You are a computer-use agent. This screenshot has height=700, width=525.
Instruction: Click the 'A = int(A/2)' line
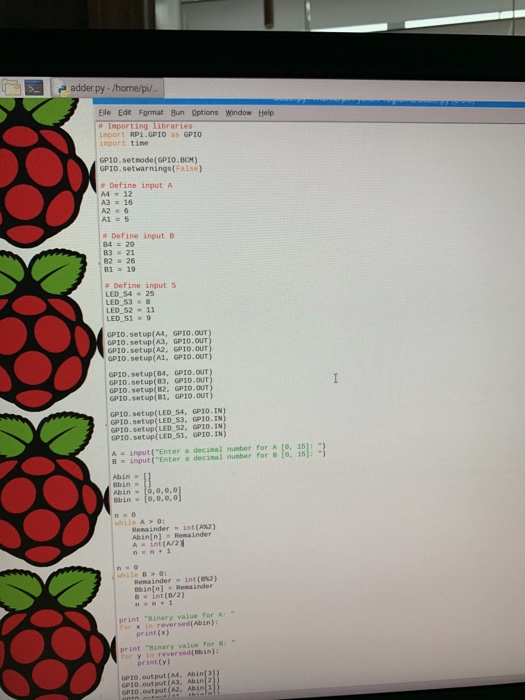click(158, 544)
